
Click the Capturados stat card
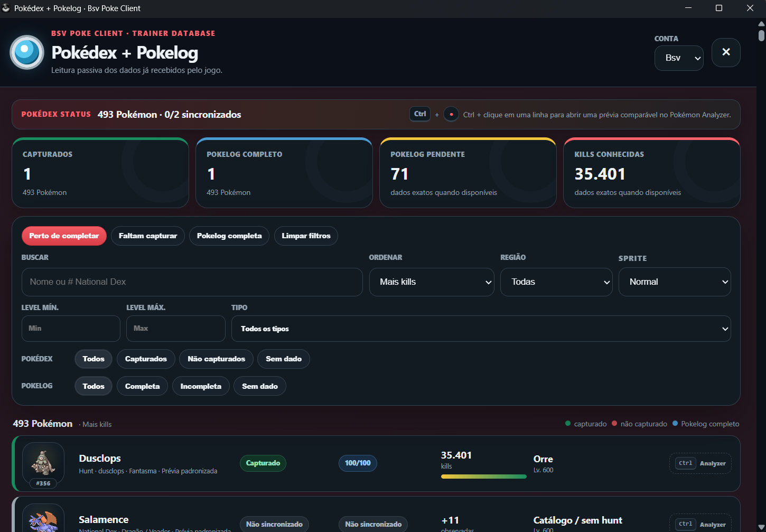click(x=100, y=173)
